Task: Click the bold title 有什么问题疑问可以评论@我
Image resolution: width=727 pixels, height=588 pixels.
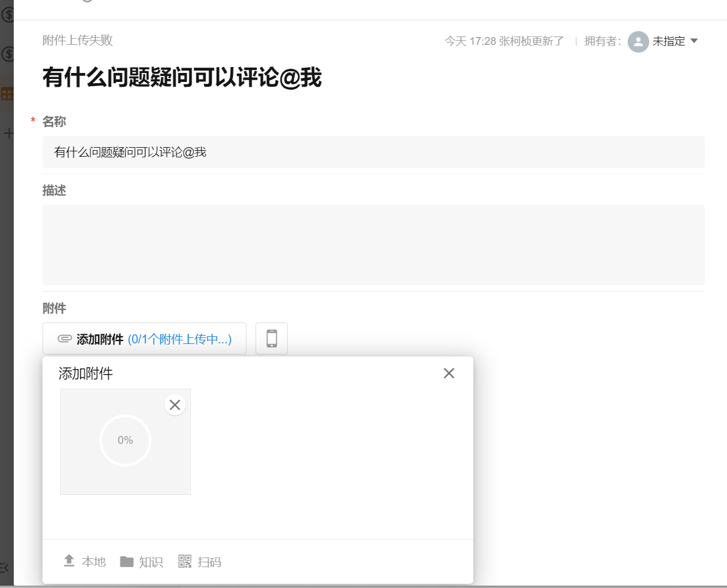Action: (x=182, y=78)
